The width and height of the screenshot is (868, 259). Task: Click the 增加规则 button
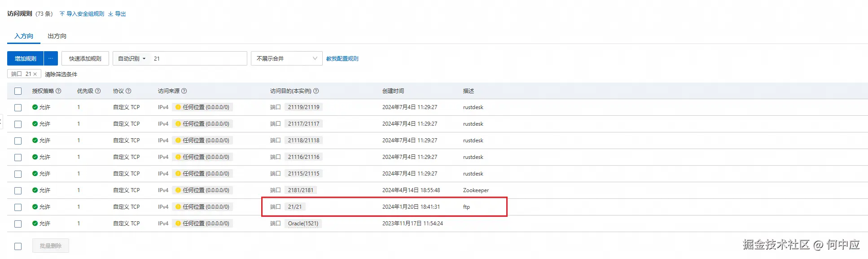pos(26,58)
